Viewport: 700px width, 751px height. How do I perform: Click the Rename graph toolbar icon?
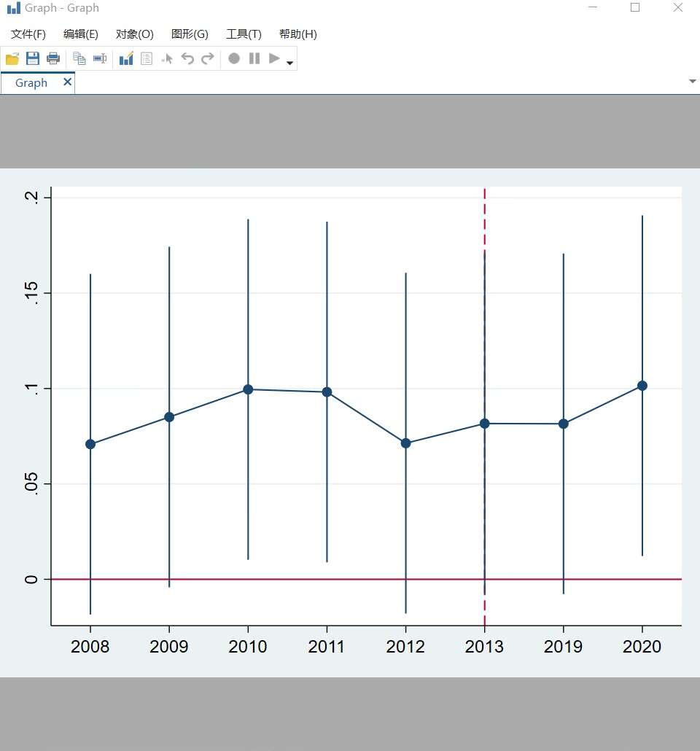click(x=100, y=58)
